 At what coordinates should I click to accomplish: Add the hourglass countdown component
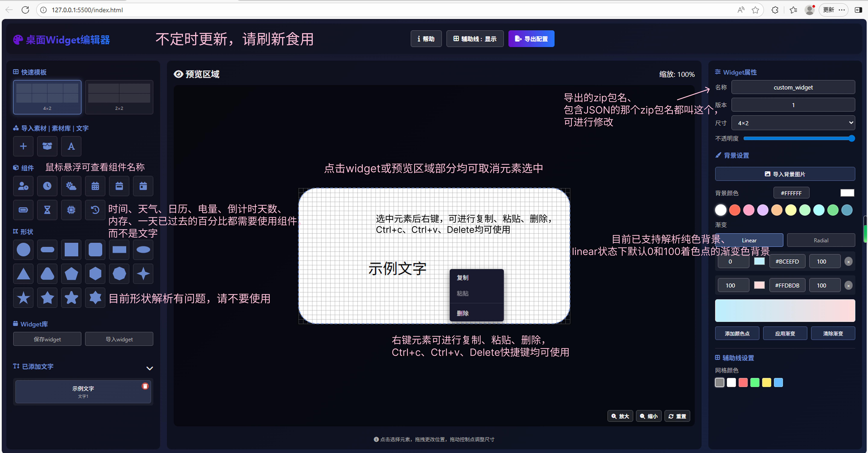click(47, 210)
